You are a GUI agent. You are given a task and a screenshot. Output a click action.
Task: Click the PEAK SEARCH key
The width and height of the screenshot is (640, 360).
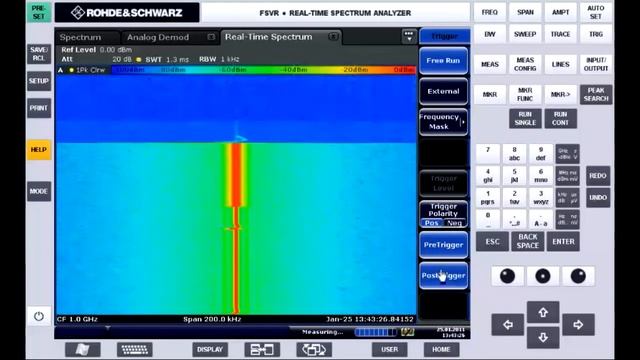click(x=596, y=94)
